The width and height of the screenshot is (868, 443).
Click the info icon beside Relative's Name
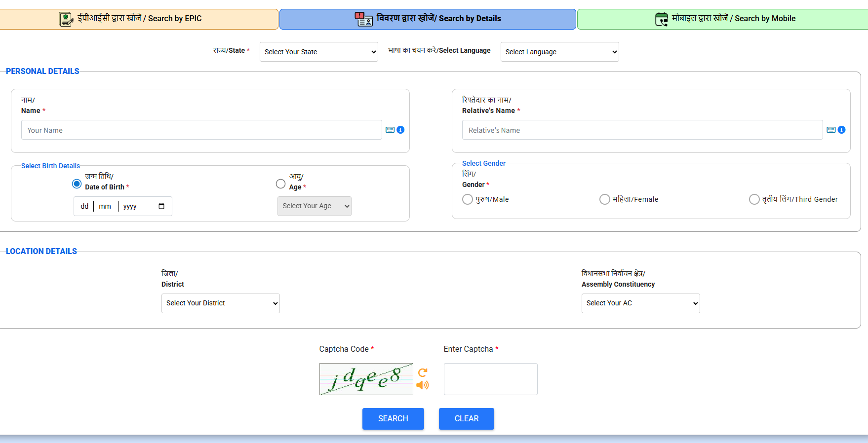coord(841,130)
